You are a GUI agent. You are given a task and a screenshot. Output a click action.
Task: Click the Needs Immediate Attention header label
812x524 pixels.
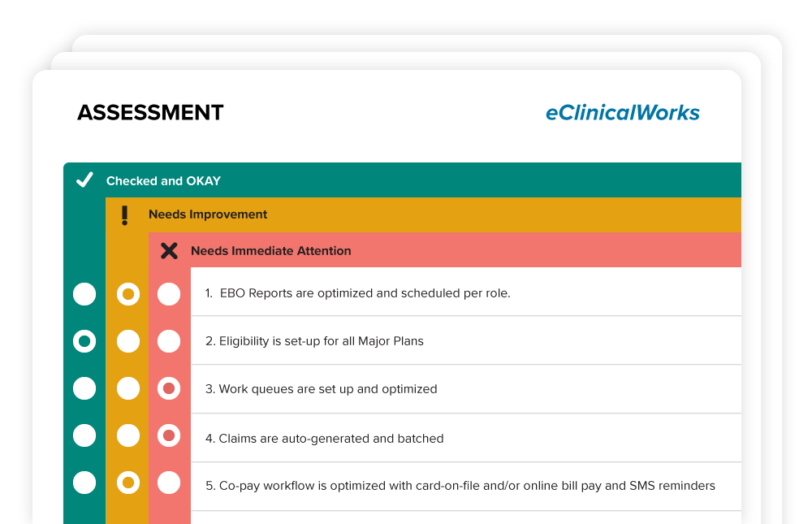[x=271, y=251]
